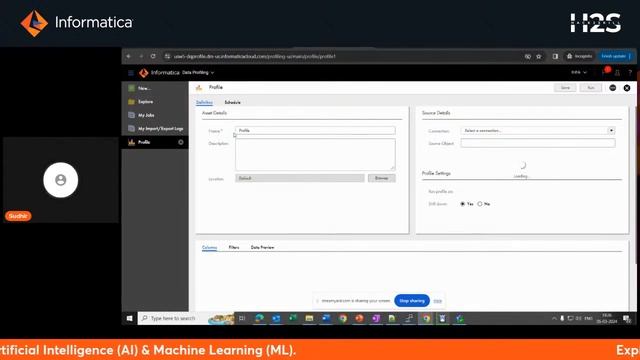Bookmark the page with the star icon
This screenshot has height=360, width=640.
click(x=539, y=56)
